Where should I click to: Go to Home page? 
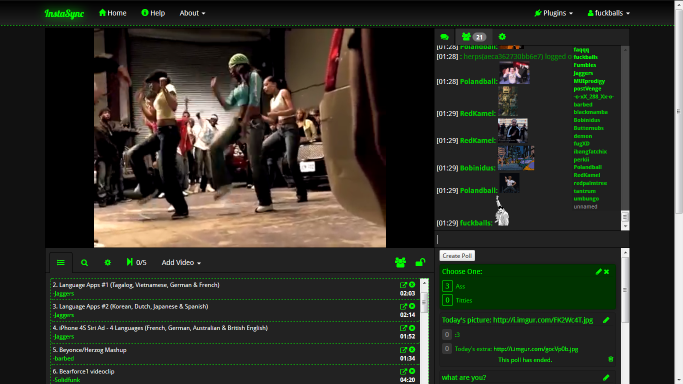tap(113, 13)
